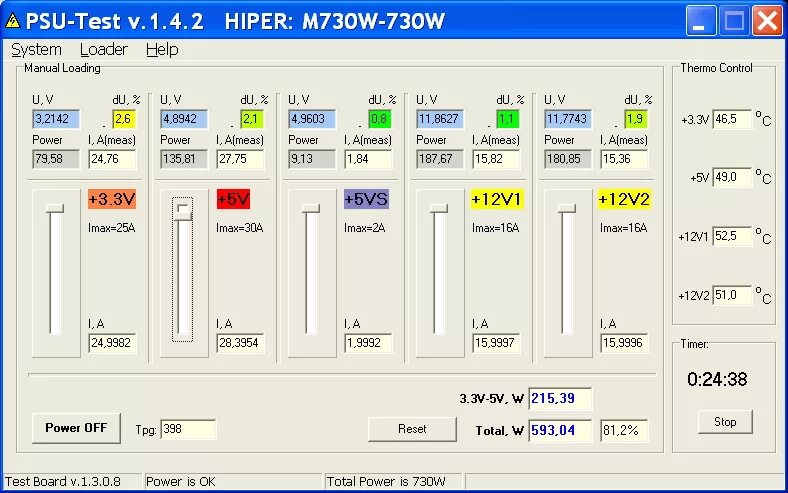Click the power value 79,58
The width and height of the screenshot is (788, 493).
tap(56, 159)
